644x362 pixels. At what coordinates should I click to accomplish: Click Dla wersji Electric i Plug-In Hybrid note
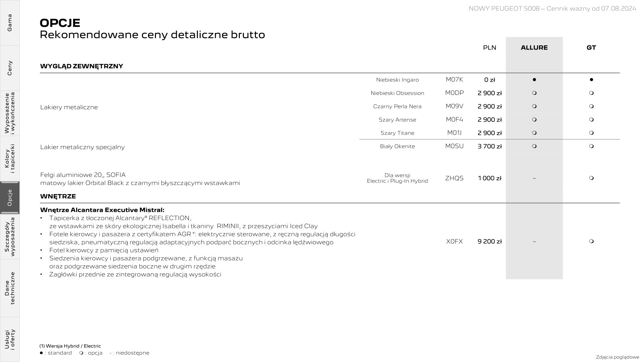coord(397,178)
